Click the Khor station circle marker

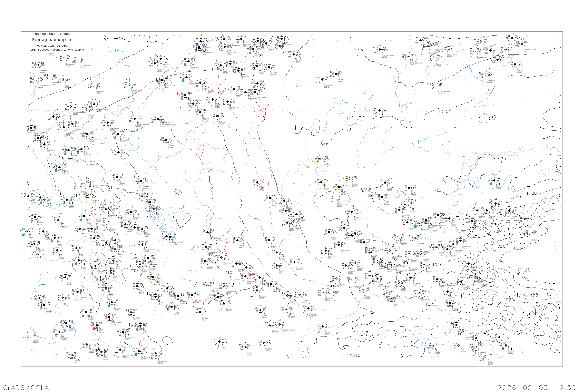220,341
